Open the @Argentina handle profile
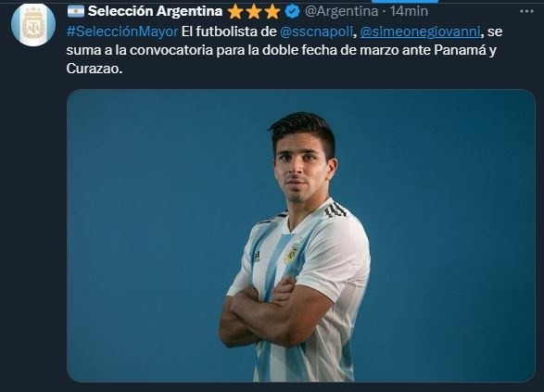544x392 pixels. coord(341,11)
